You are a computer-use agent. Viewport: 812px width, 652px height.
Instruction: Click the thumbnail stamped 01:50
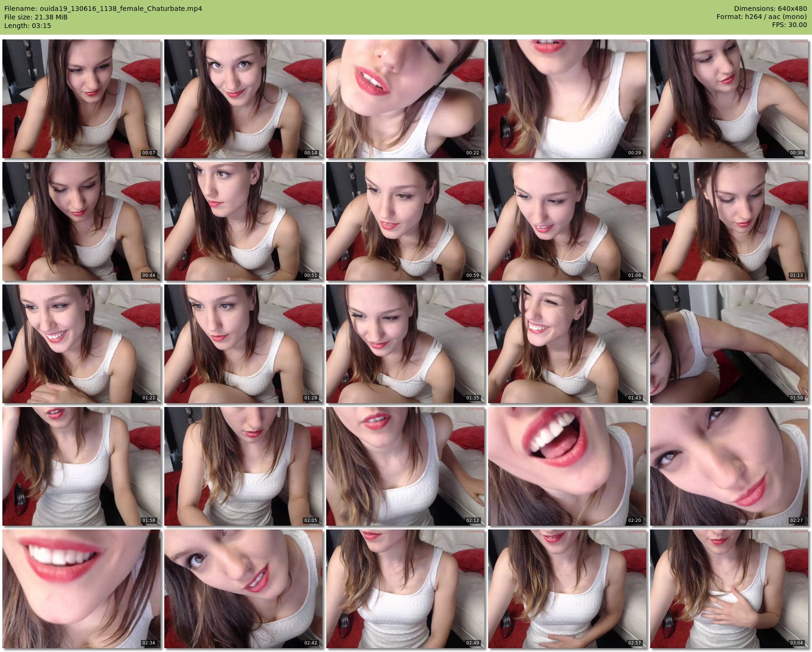(x=729, y=344)
